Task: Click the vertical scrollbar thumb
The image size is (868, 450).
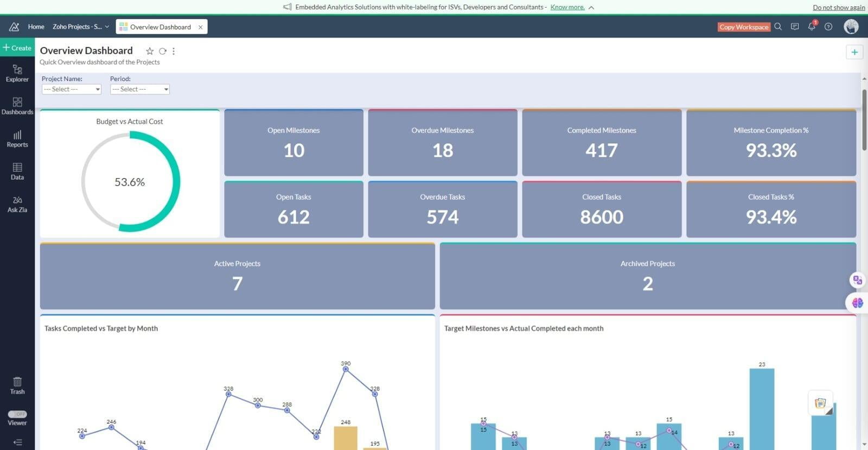Action: (x=864, y=119)
